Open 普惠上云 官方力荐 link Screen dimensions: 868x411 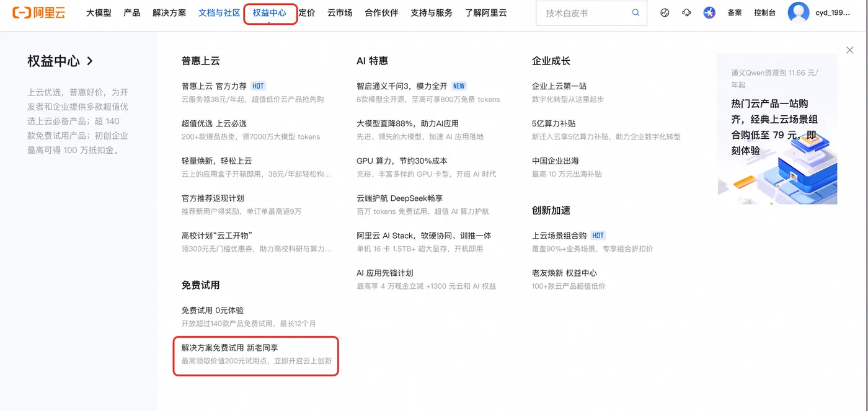pos(214,86)
